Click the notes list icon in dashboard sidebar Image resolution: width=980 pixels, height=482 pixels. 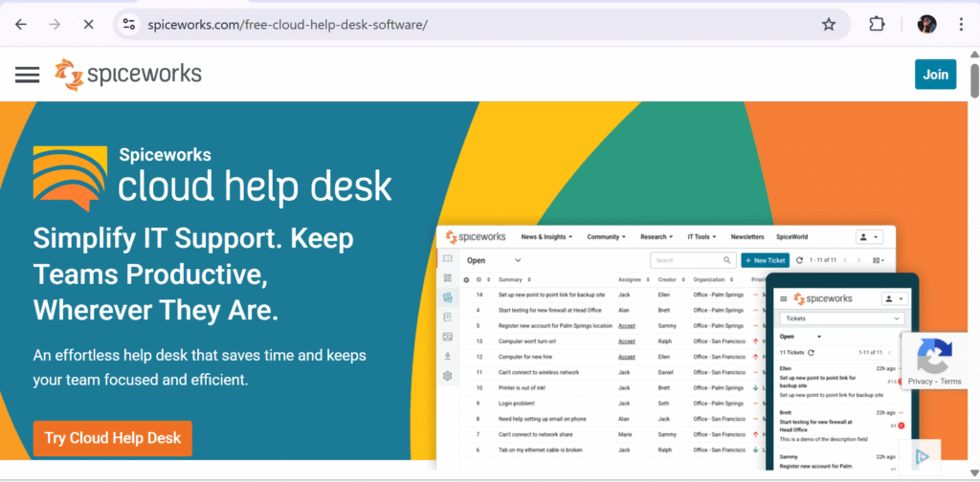[x=447, y=318]
